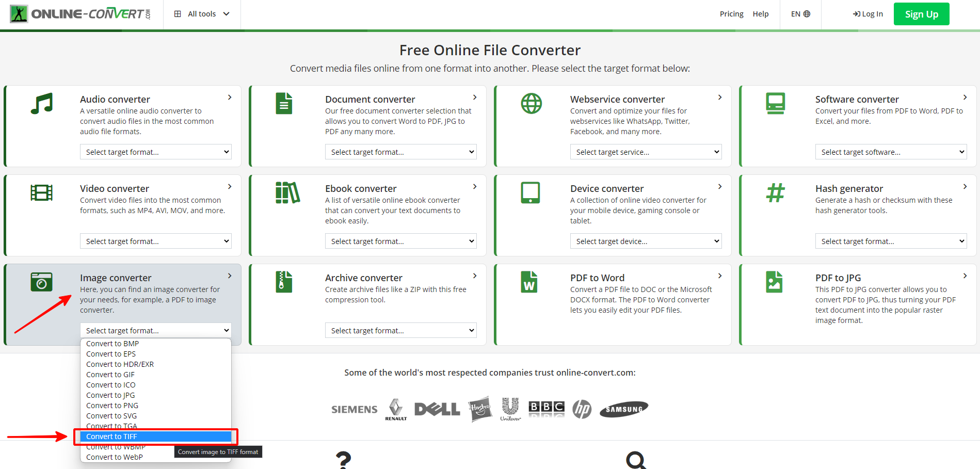Screen dimensions: 980x469
Task: Open the Pricing link
Action: 731,14
